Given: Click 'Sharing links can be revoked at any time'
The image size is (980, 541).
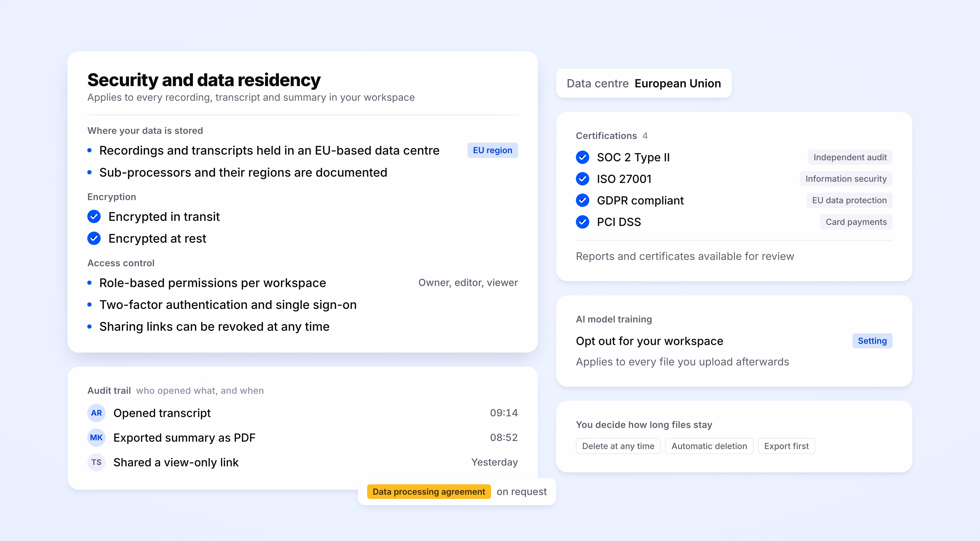Looking at the screenshot, I should tap(214, 327).
